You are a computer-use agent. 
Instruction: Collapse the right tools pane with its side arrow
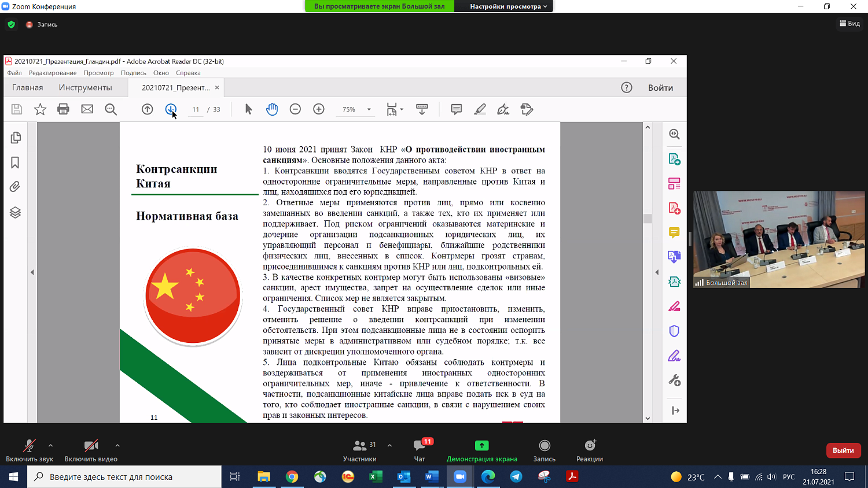[x=657, y=272]
